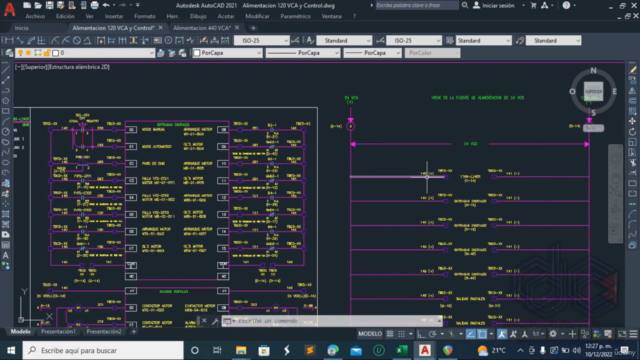
Task: Toggle clean screen mode in status bar
Action: [622, 334]
